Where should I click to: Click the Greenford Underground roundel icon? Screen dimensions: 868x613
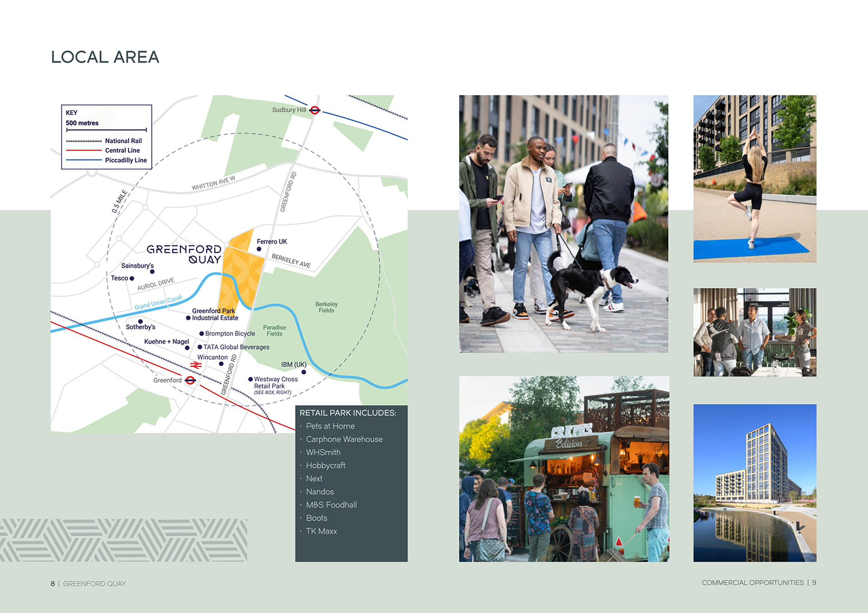click(190, 380)
